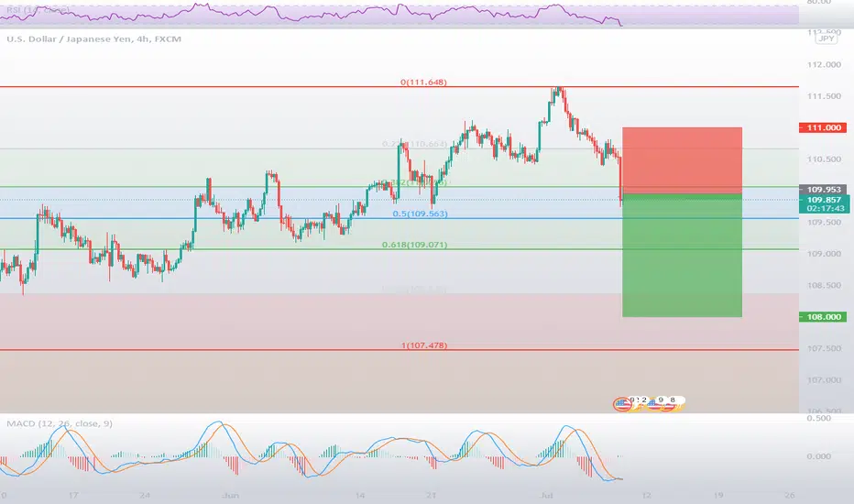The image size is (854, 504).
Task: Click the 26 date on time axis
Action: [x=790, y=495]
